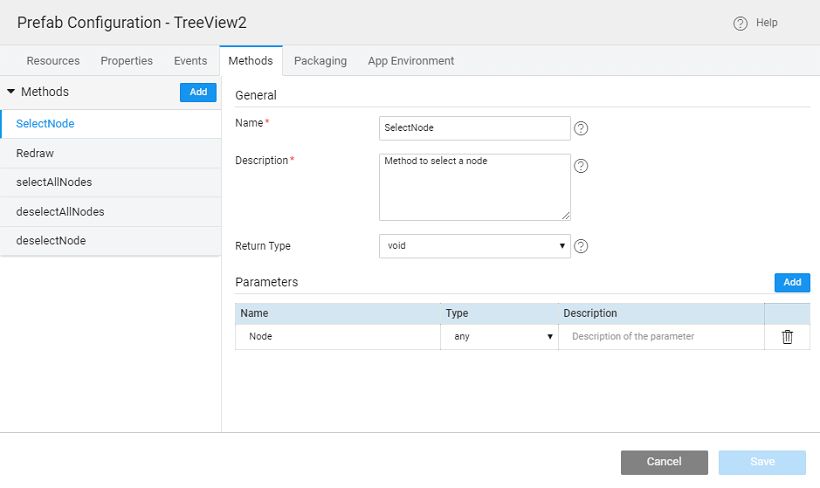Select the deselectAllNodes method
Image resolution: width=820 pixels, height=488 pixels.
[x=60, y=212]
